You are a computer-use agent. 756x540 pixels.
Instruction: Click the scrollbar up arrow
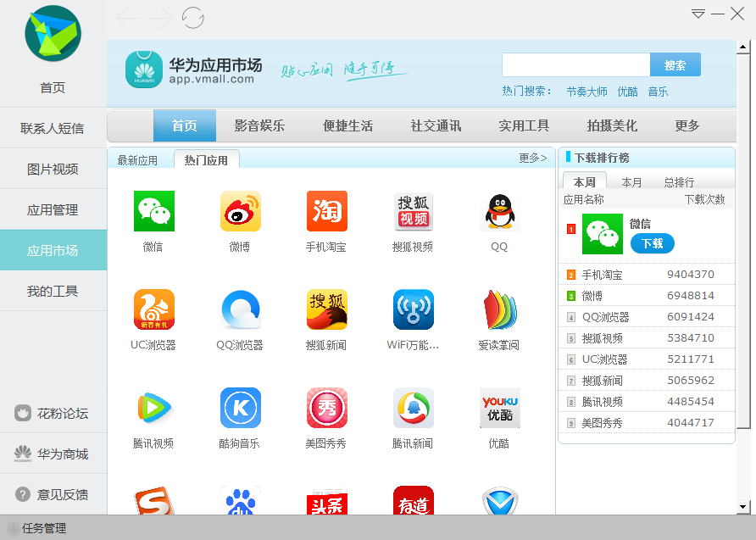[743, 47]
